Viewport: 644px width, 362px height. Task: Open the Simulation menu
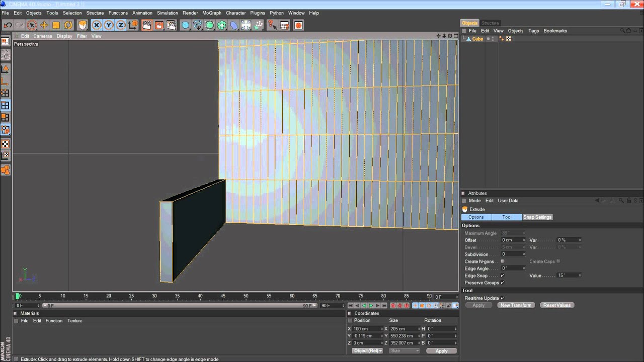167,13
